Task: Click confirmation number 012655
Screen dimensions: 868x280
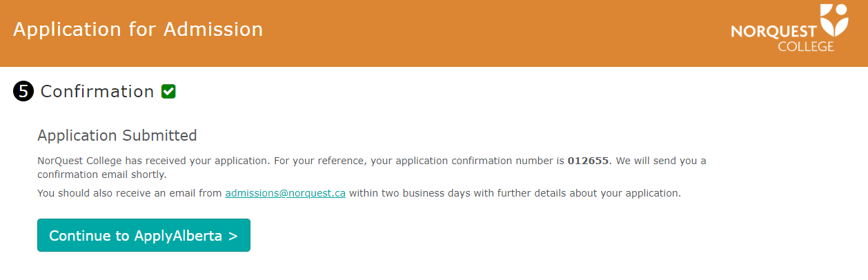Action: [588, 161]
